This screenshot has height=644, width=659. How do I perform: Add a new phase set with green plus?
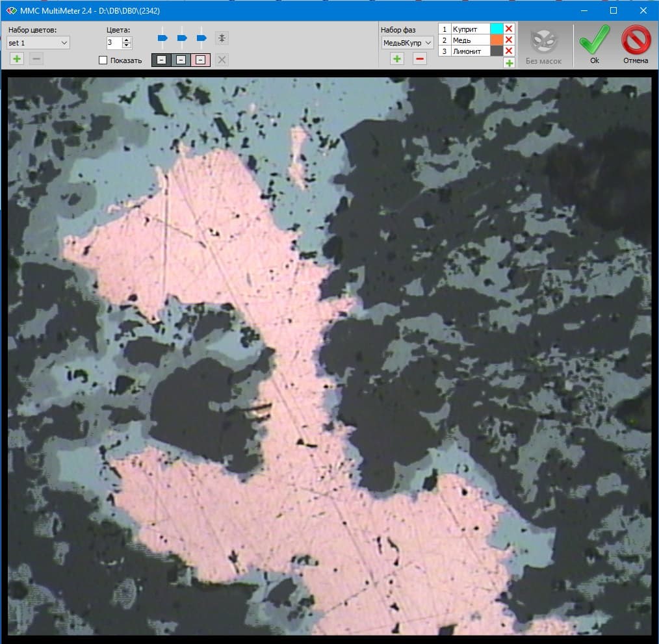396,59
